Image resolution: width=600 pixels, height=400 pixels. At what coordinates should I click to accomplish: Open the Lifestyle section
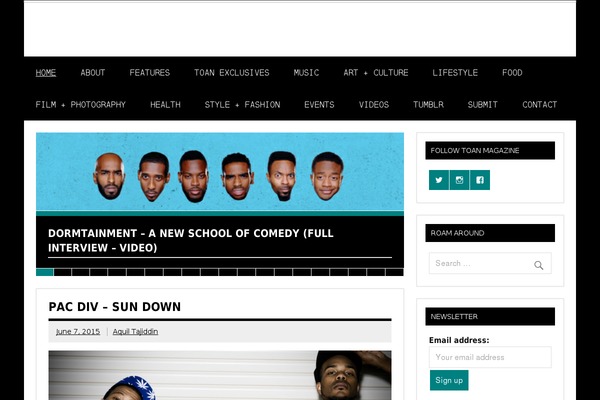coord(455,73)
